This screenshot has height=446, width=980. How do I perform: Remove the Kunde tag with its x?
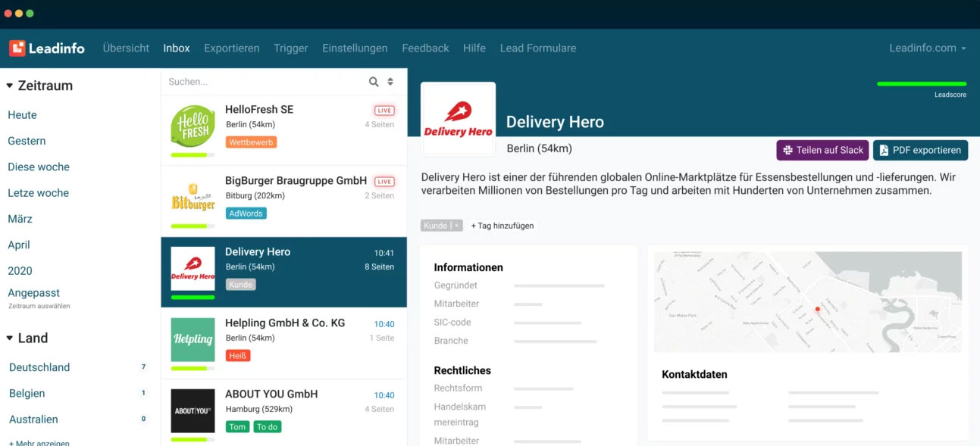[456, 226]
